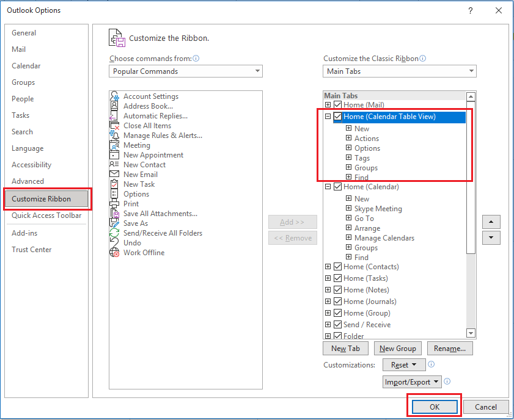Image resolution: width=514 pixels, height=420 pixels.
Task: Expand the Manage Calendars group
Action: [x=349, y=237]
